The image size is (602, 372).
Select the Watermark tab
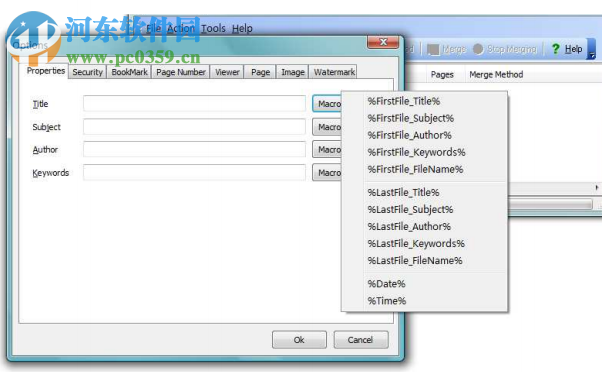[334, 72]
